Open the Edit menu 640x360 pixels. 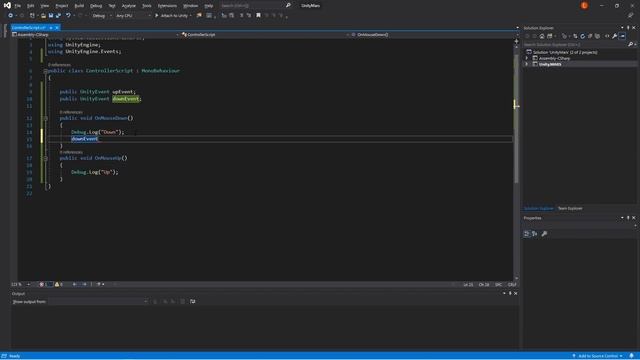[31, 6]
